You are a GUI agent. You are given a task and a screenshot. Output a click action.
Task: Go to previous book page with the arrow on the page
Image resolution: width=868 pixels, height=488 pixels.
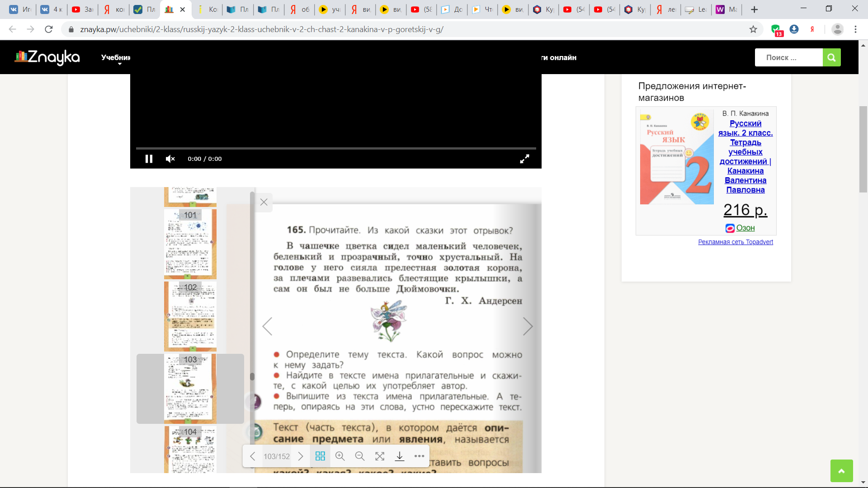[x=267, y=326]
